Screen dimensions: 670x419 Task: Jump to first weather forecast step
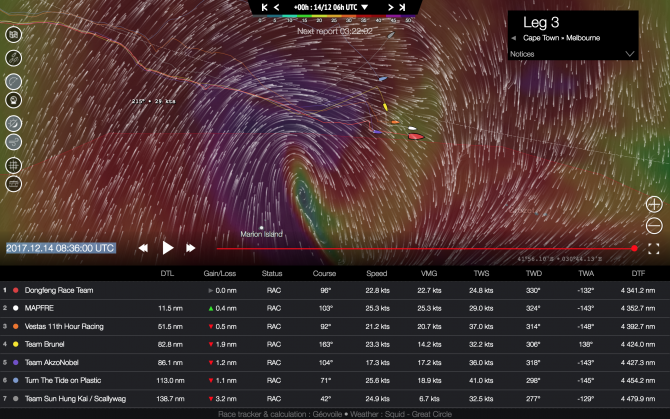(263, 7)
